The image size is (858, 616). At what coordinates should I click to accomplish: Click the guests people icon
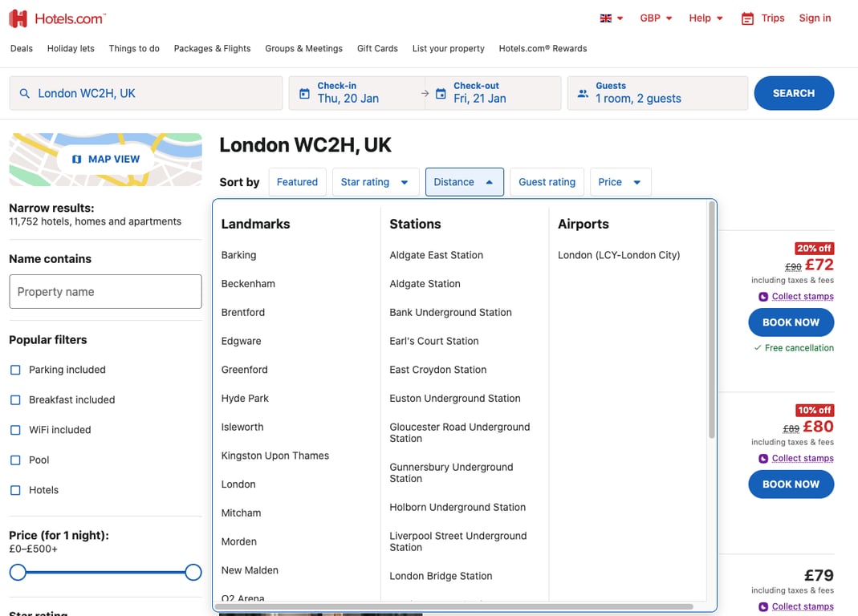point(583,94)
